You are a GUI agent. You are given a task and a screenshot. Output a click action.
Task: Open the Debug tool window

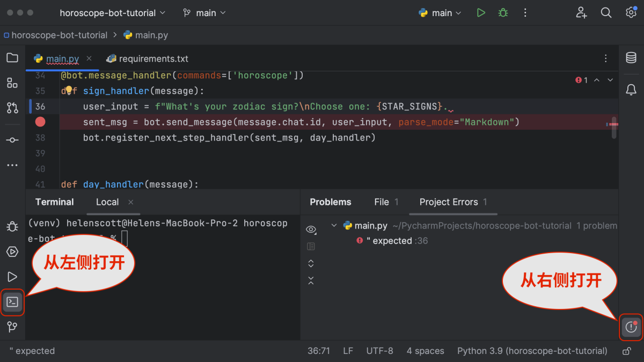pos(12,226)
